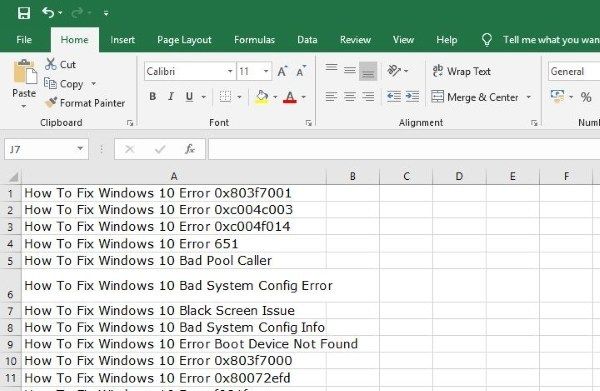Open the Calibri font name dropdown
Image resolution: width=600 pixels, height=391 pixels.
tap(230, 72)
